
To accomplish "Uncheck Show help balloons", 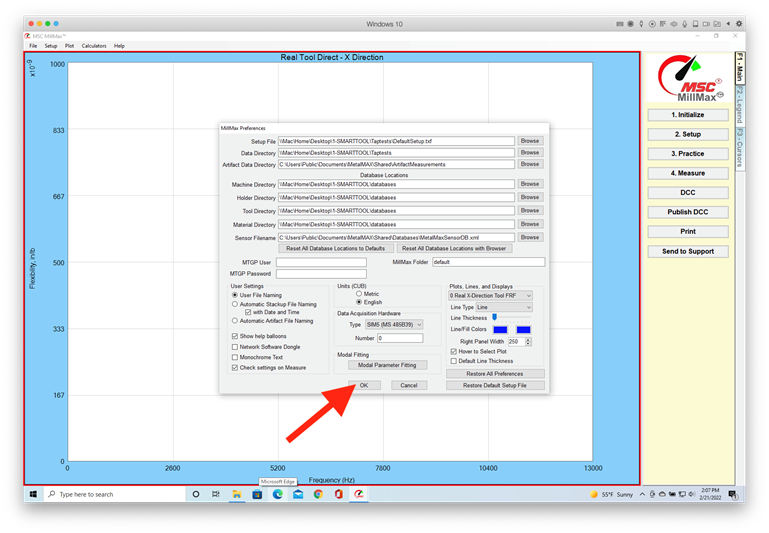I will [235, 336].
